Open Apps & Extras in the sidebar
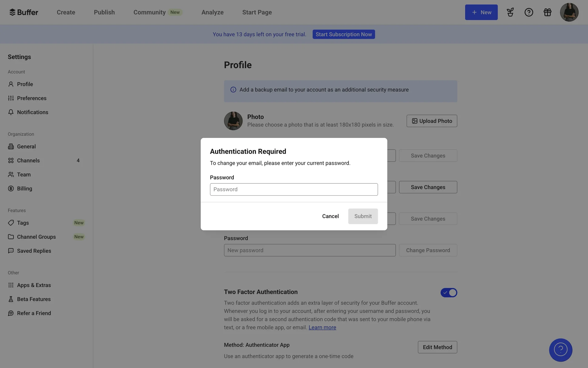 point(34,285)
